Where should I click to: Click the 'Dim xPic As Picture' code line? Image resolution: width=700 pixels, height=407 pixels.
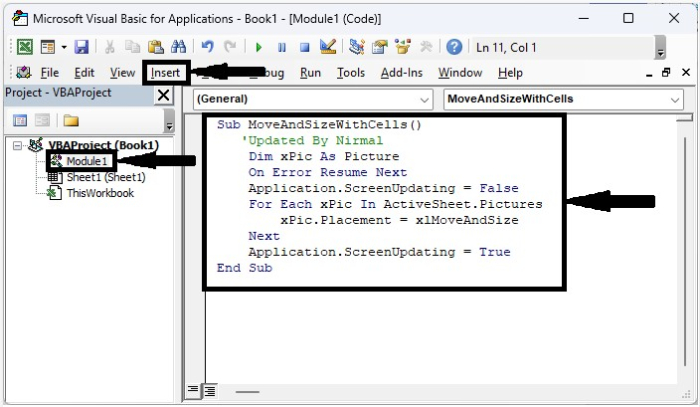click(324, 157)
